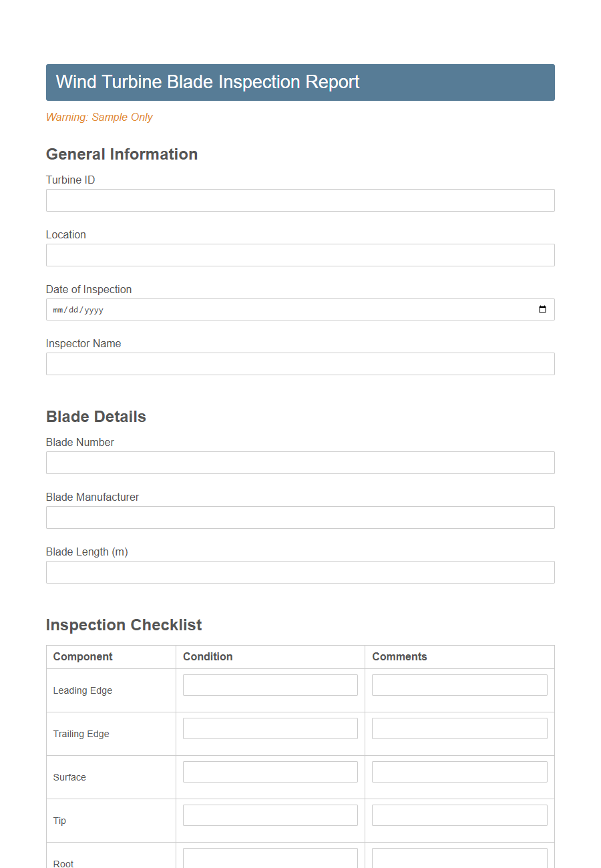Screen dimensions: 601x868
Task: Focus the Surface condition input
Action: pos(270,771)
